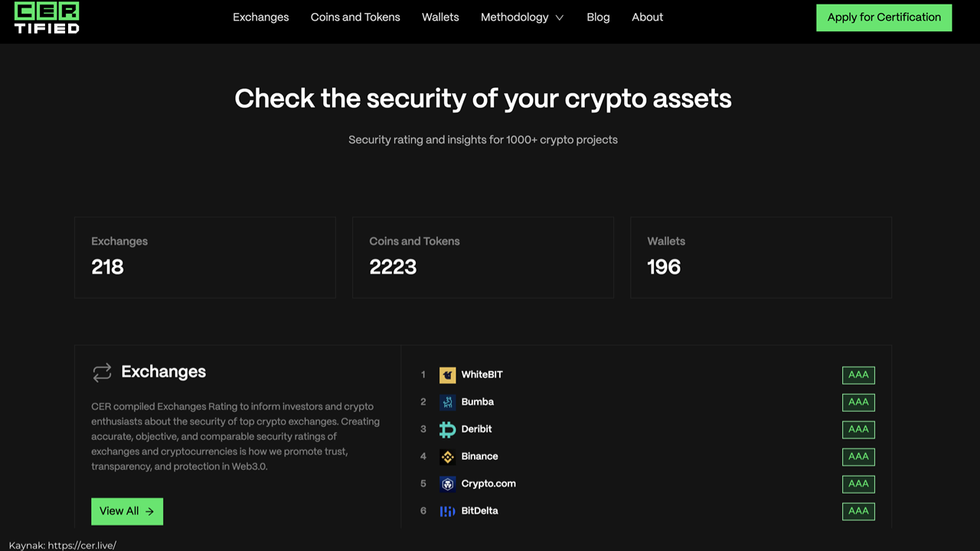This screenshot has width=980, height=551.
Task: Click the BitDelta exchange icon
Action: tap(449, 511)
